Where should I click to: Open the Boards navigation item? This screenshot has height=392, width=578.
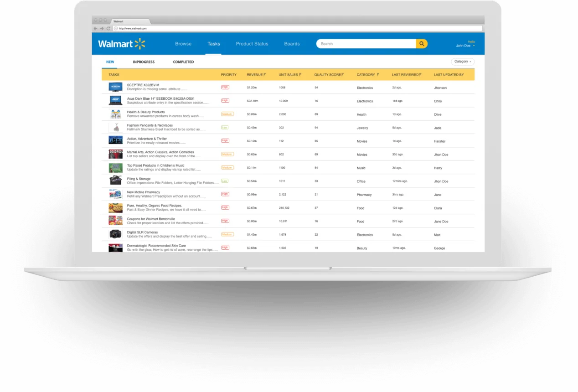coord(292,44)
